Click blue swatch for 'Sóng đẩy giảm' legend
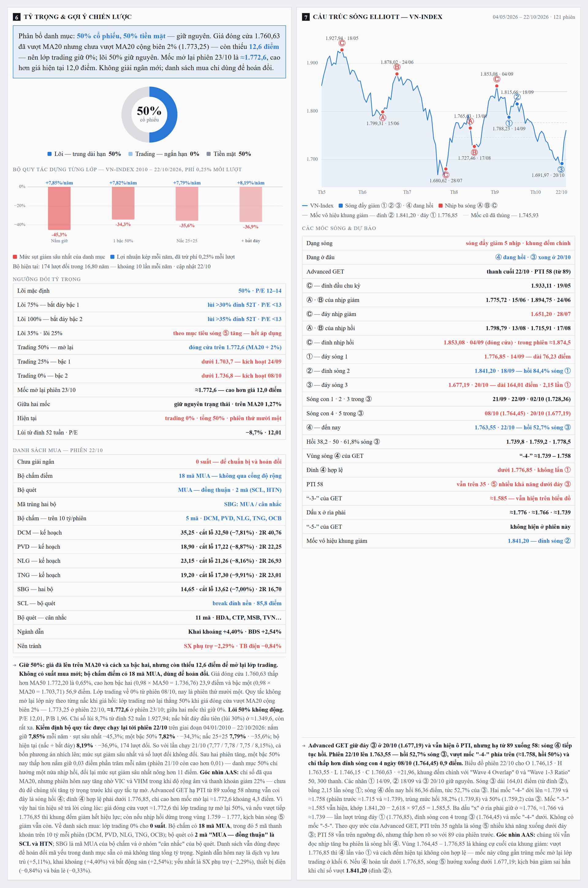 click(341, 206)
